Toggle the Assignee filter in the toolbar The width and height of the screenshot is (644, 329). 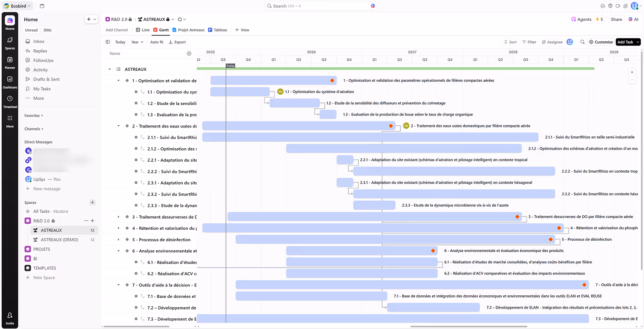pyautogui.click(x=552, y=42)
